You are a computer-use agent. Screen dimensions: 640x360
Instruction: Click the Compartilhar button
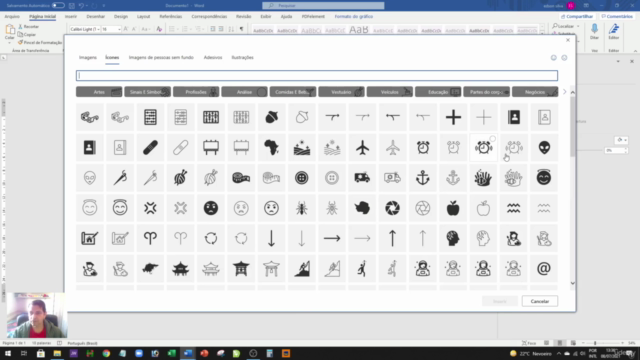pos(576,16)
